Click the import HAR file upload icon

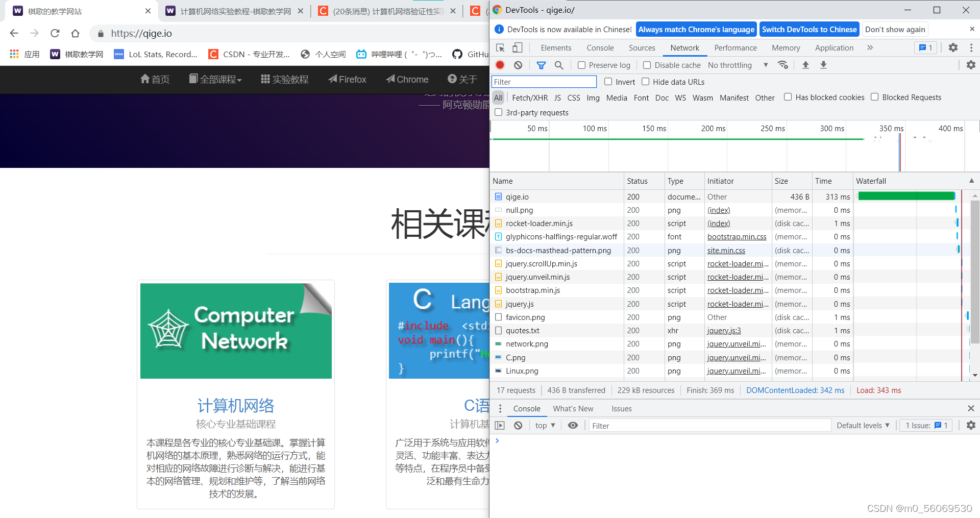click(x=805, y=65)
